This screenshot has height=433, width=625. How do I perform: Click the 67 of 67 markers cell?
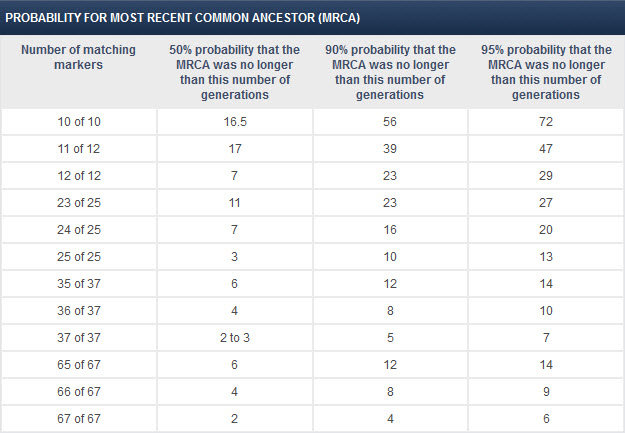[x=79, y=419]
